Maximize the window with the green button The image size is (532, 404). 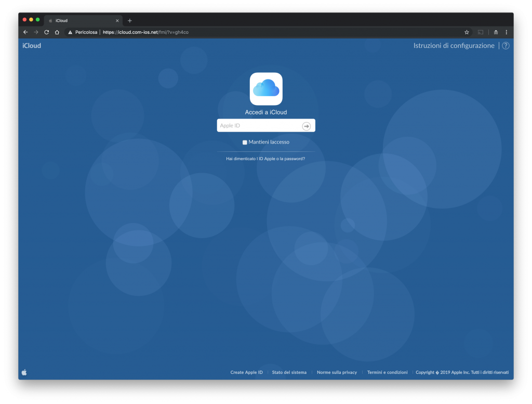[x=37, y=20]
